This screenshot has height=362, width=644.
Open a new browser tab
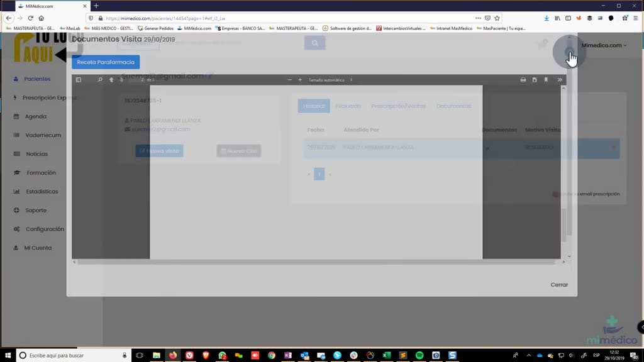pos(96,6)
